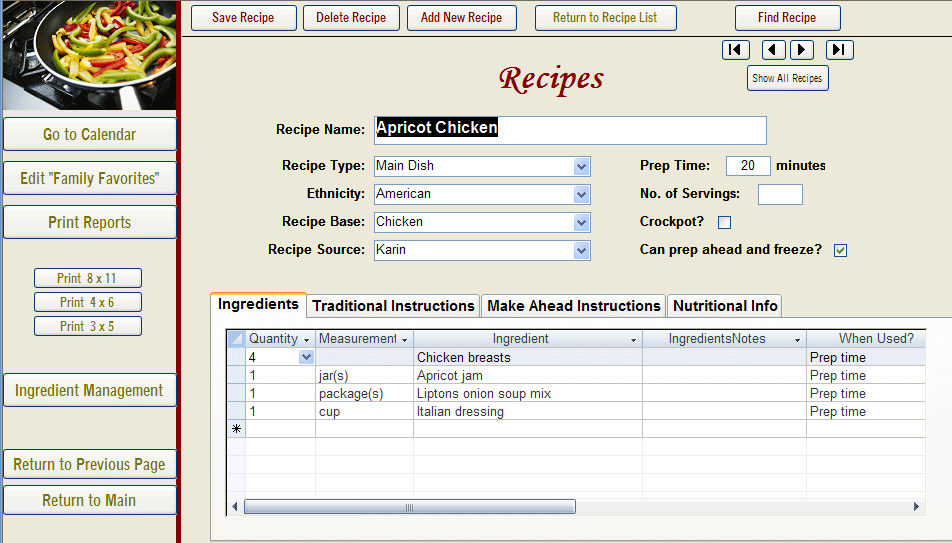Open the Make Ahead Instructions tab
The width and height of the screenshot is (952, 543).
(574, 306)
